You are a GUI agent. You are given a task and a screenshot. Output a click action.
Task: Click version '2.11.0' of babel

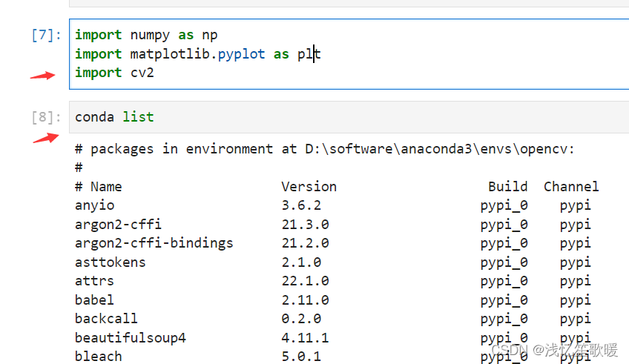pyautogui.click(x=306, y=300)
